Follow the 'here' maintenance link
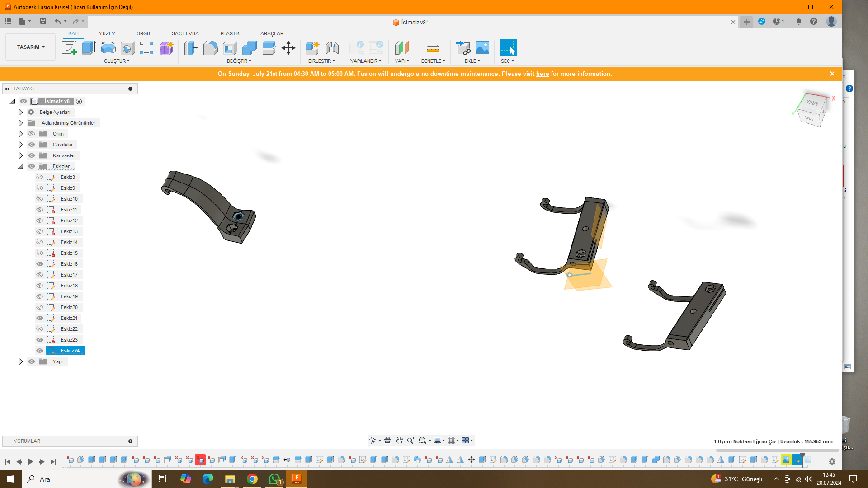Screen dimensions: 868x488 pyautogui.click(x=542, y=74)
